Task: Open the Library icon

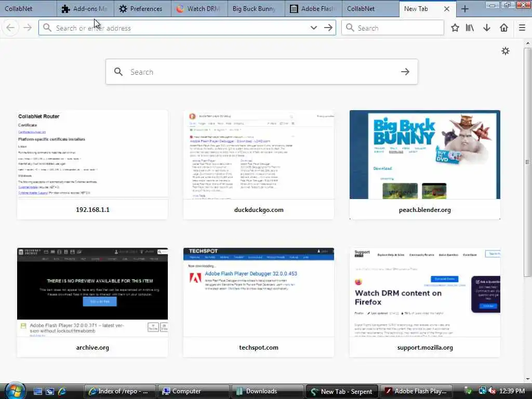Action: click(470, 28)
